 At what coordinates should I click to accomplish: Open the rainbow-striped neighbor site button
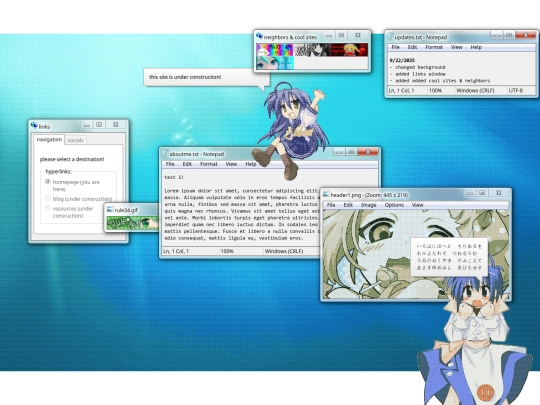[x=274, y=50]
